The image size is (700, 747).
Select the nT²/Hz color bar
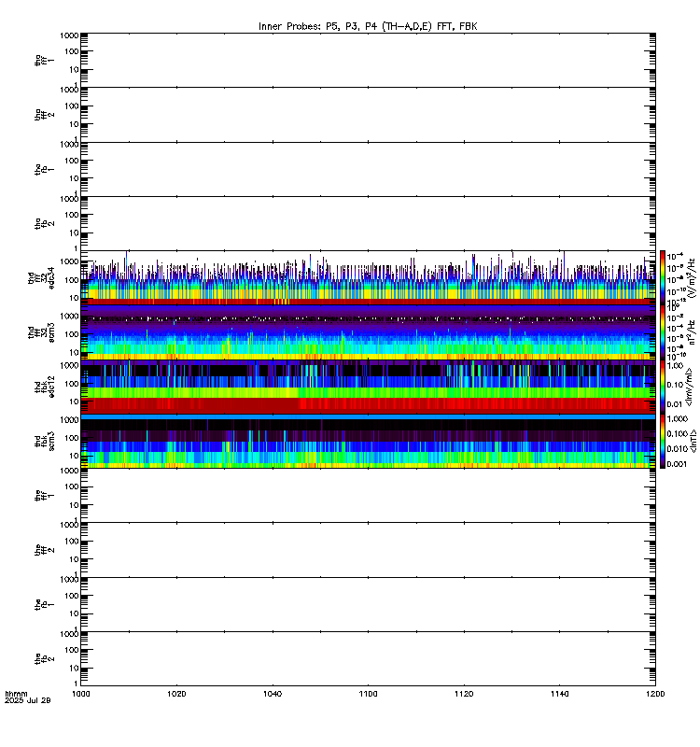pos(663,332)
